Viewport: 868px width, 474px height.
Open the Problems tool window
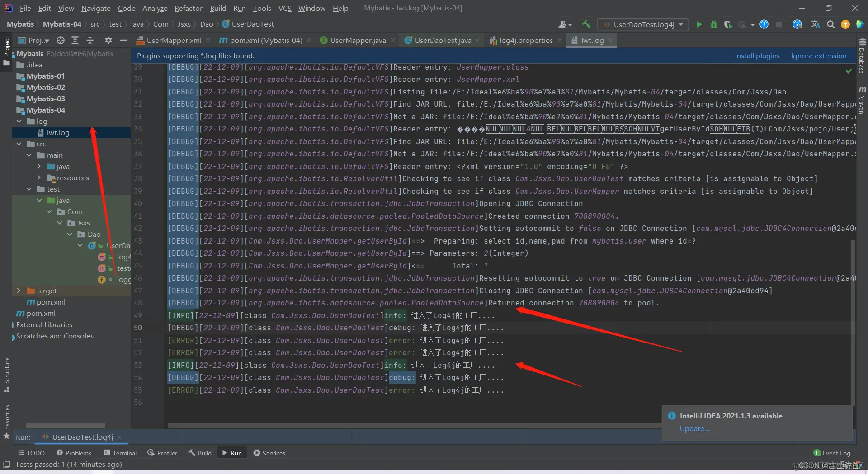(74, 453)
